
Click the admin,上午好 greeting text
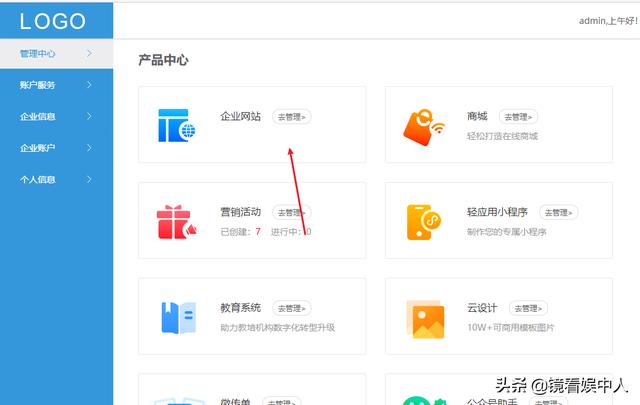click(608, 21)
